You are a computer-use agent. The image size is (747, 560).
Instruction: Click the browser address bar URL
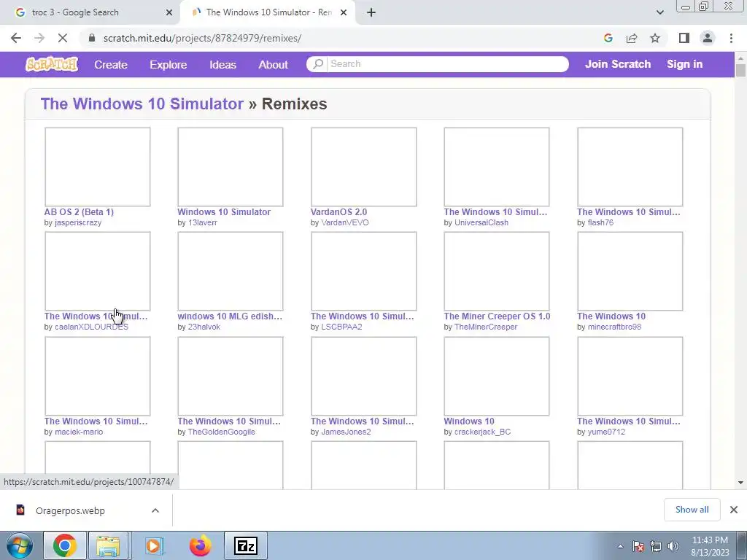(202, 38)
